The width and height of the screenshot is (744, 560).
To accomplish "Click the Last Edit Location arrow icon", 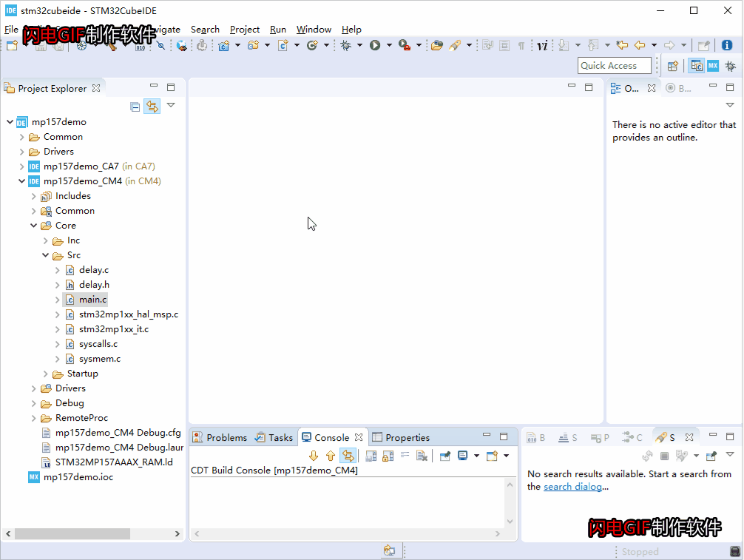I will 622,46.
